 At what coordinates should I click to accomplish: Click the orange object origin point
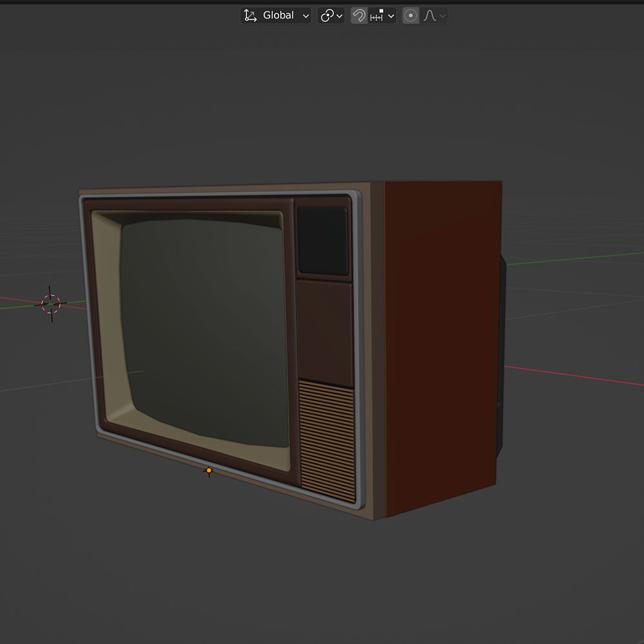[x=209, y=470]
